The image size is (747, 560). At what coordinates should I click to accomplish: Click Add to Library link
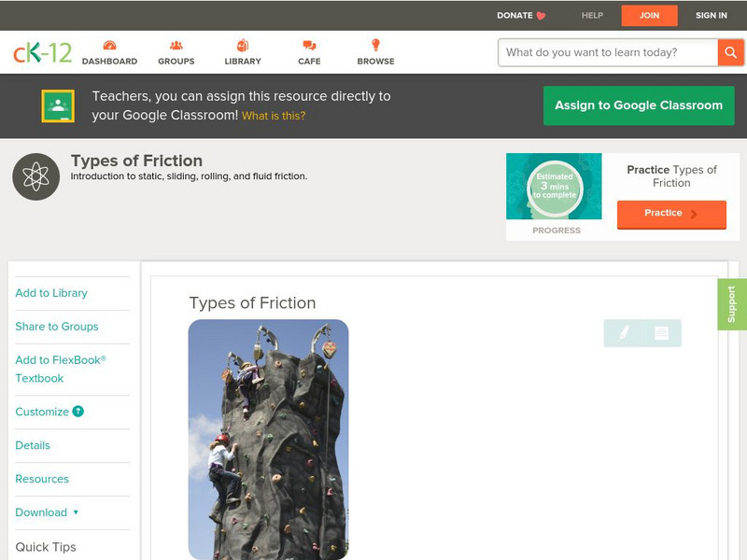coord(51,293)
